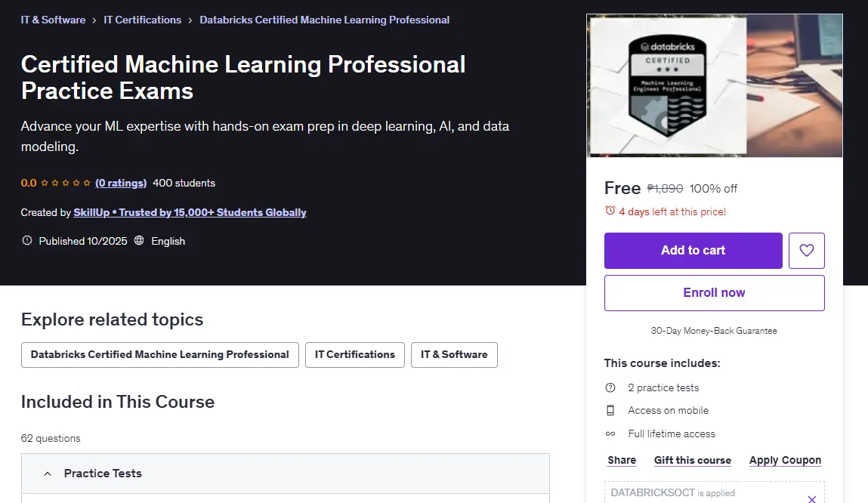This screenshot has width=868, height=503.
Task: Click the heart wishlist icon button
Action: (807, 251)
